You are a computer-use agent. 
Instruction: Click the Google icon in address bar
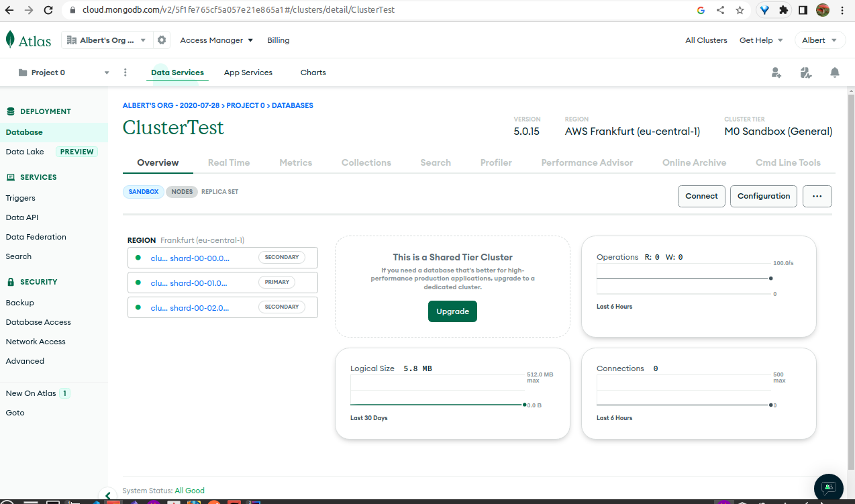(x=701, y=10)
